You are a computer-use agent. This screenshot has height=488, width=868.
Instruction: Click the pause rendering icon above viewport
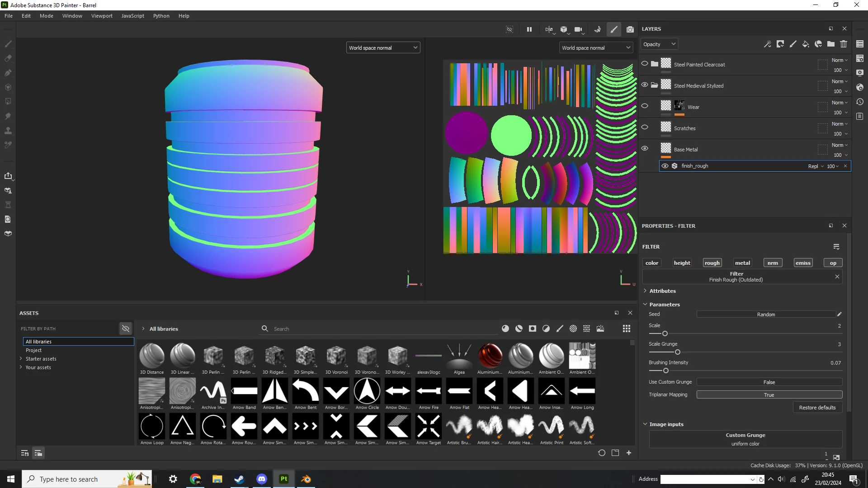529,29
